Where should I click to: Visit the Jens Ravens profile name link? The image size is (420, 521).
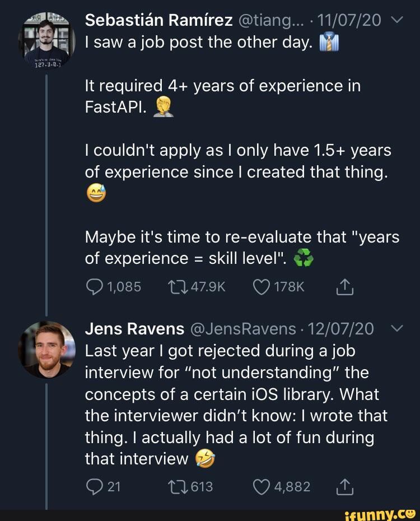pos(134,329)
